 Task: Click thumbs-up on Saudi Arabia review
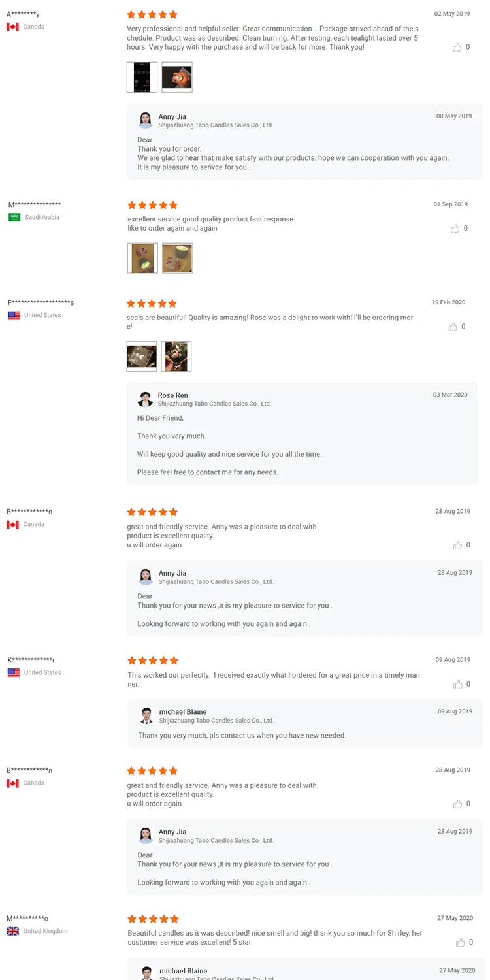[x=455, y=229]
